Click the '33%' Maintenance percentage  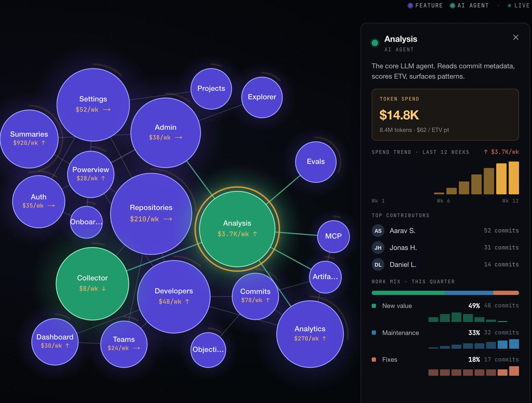474,333
